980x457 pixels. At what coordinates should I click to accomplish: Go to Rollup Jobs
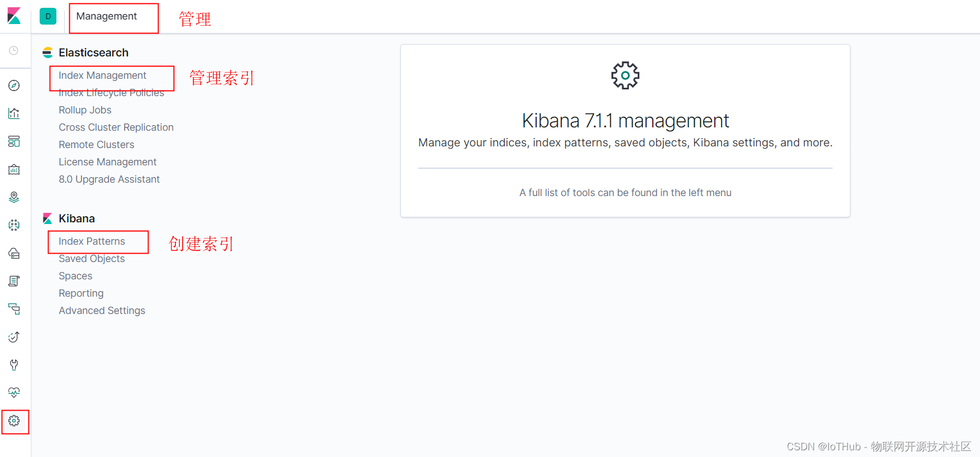(85, 110)
